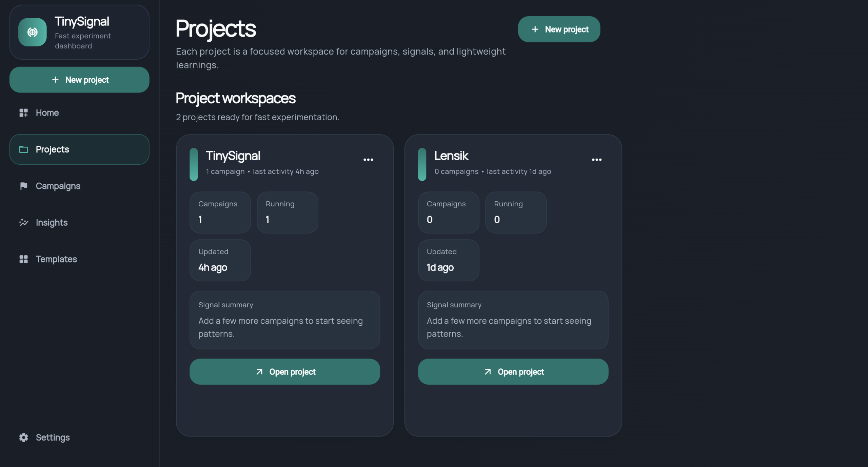This screenshot has width=868, height=467.
Task: Click the header New project button
Action: [x=559, y=29]
